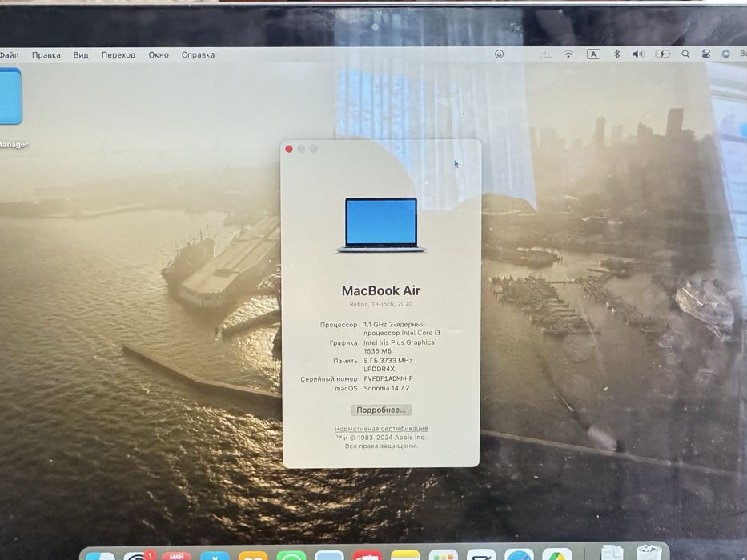Viewport: 747px width, 560px height.
Task: Open Safari from the Dock
Action: (x=520, y=555)
